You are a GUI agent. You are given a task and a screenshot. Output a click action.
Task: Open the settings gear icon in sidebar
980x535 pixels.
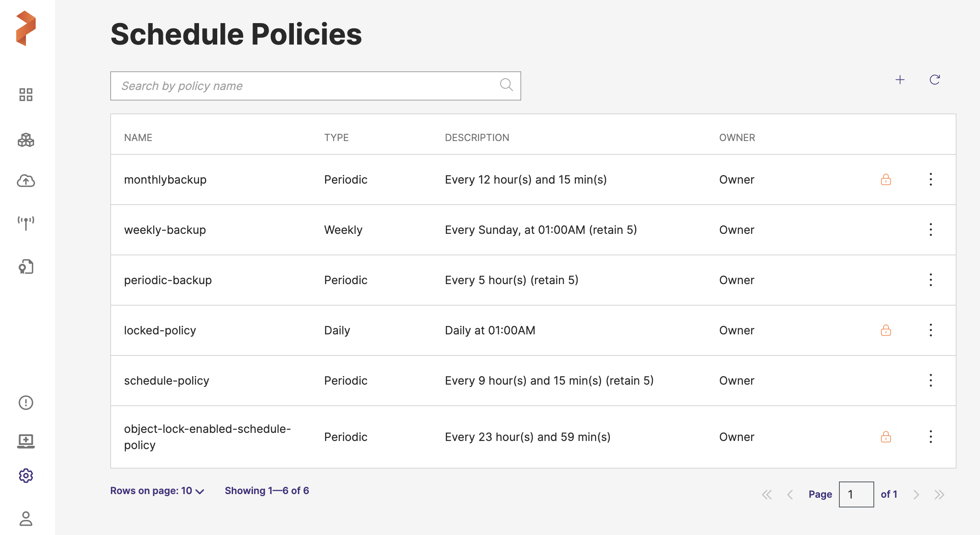point(26,475)
